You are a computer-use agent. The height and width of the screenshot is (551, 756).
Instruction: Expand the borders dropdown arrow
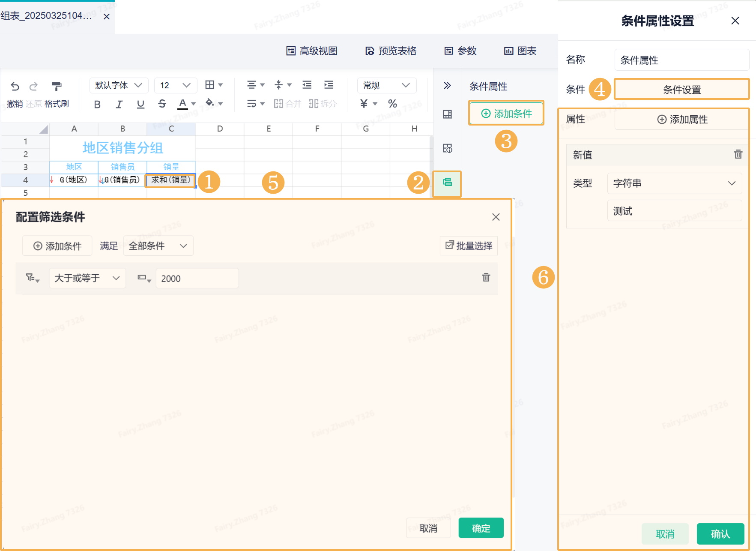(x=221, y=85)
